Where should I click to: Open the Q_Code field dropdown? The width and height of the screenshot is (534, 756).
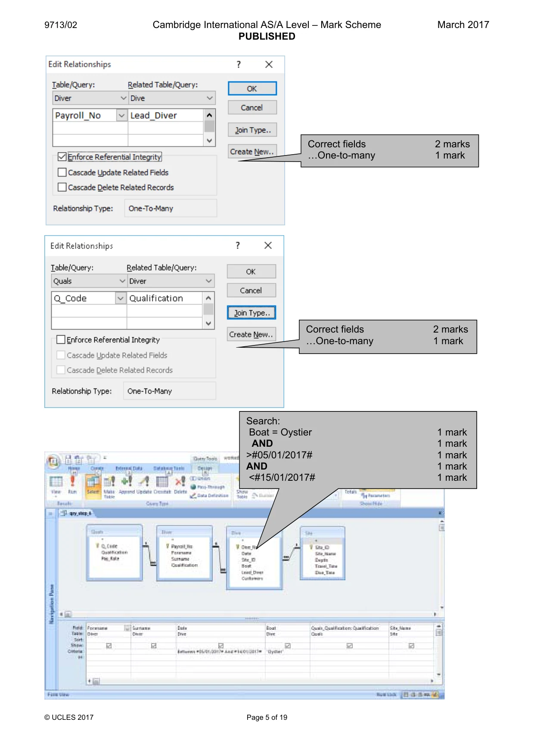tap(121, 298)
